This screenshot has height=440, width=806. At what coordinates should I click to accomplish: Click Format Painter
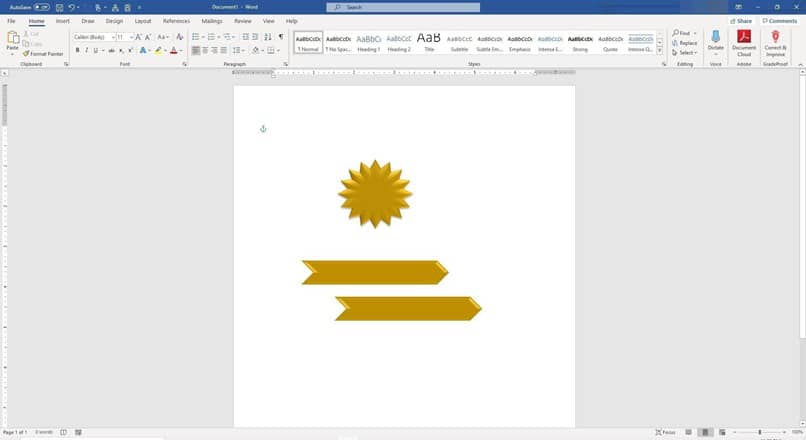(x=43, y=53)
